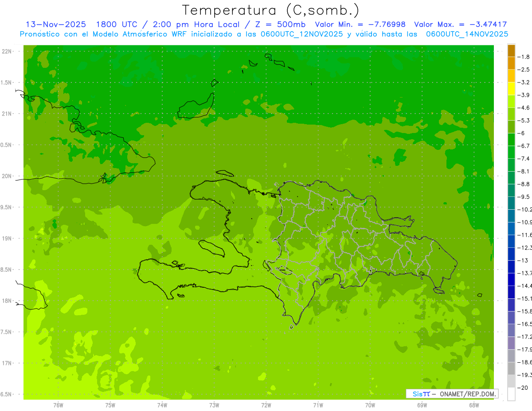This screenshot has height=411, width=532.
Task: Click the '19N' latitude axis label
Action: (x=6, y=239)
